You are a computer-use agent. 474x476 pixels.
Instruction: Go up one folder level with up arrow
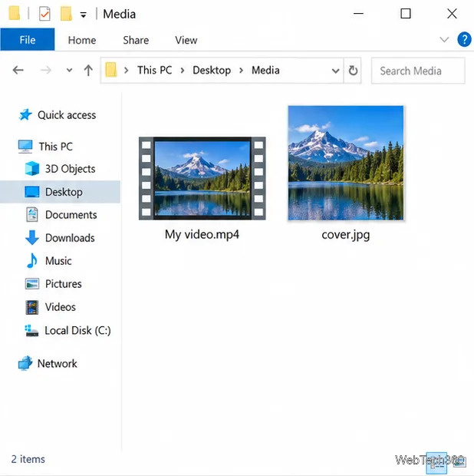88,71
